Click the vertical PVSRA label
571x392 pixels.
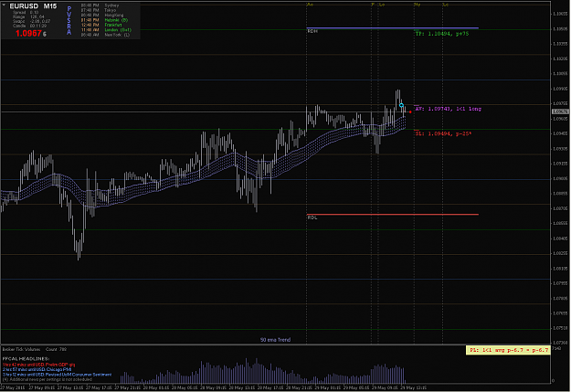coord(69,20)
